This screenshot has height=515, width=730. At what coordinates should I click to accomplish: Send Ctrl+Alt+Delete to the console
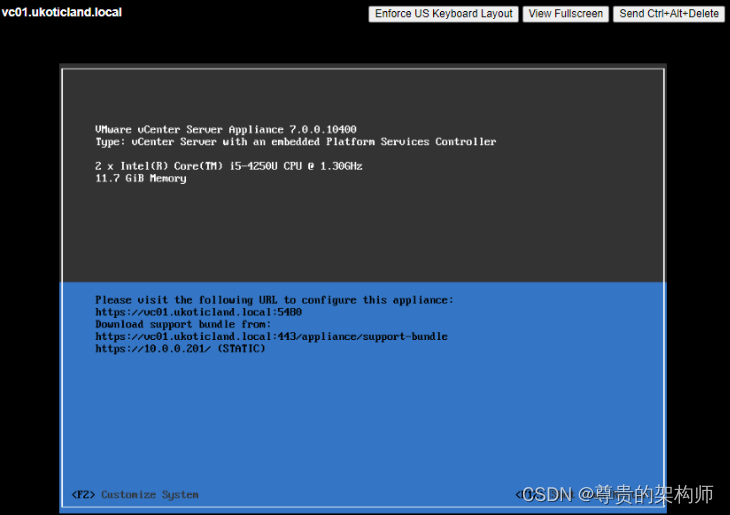[x=669, y=14]
